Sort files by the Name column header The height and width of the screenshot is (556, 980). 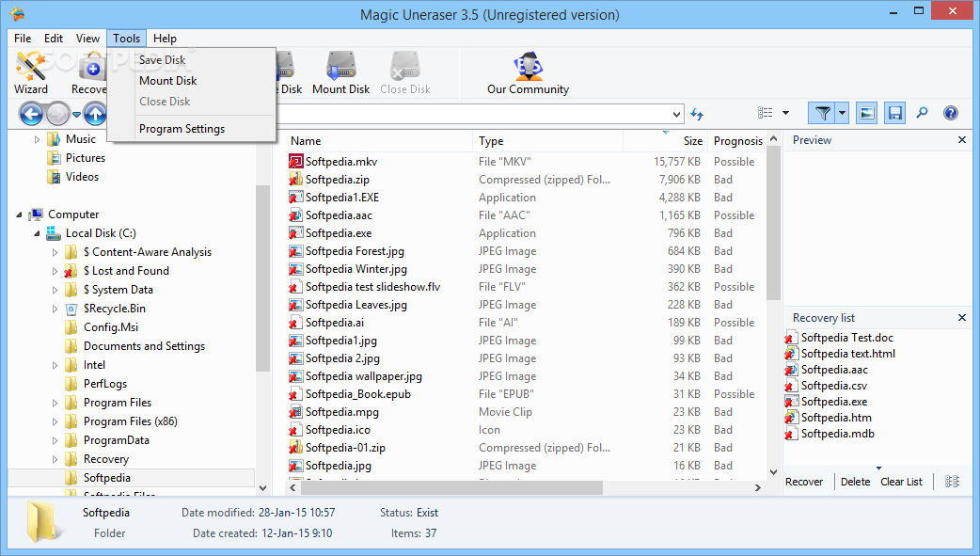[378, 141]
